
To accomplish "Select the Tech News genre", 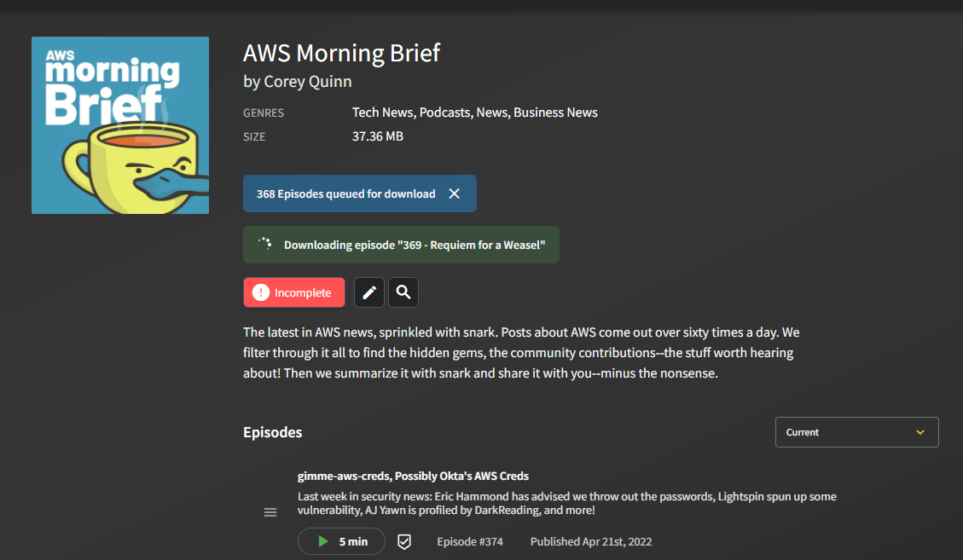I will 383,113.
